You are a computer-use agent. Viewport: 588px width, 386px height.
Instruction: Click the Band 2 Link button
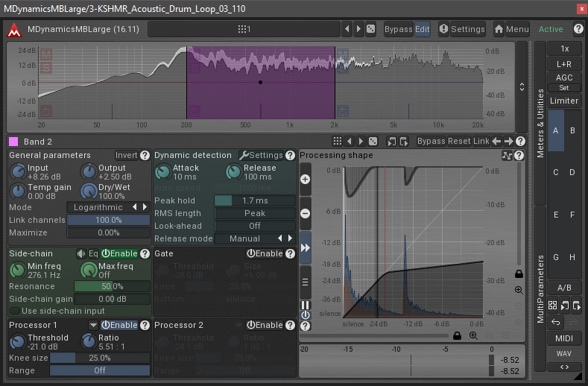(x=481, y=142)
